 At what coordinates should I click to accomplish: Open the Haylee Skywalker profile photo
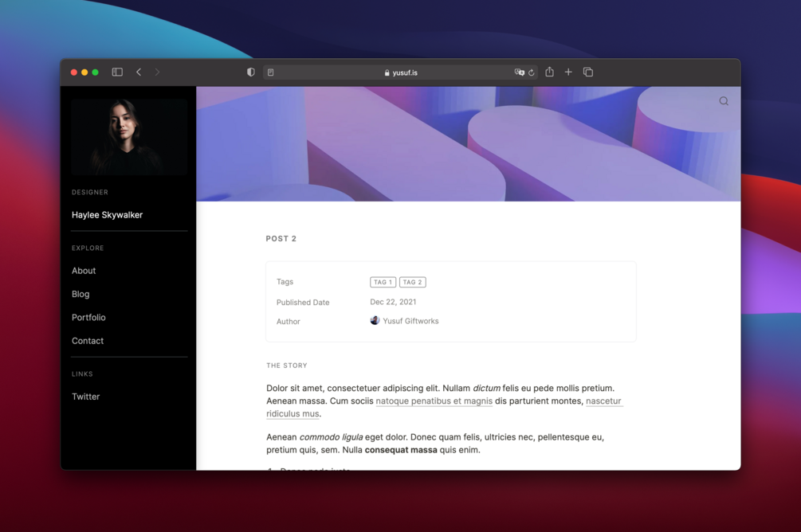coord(129,137)
